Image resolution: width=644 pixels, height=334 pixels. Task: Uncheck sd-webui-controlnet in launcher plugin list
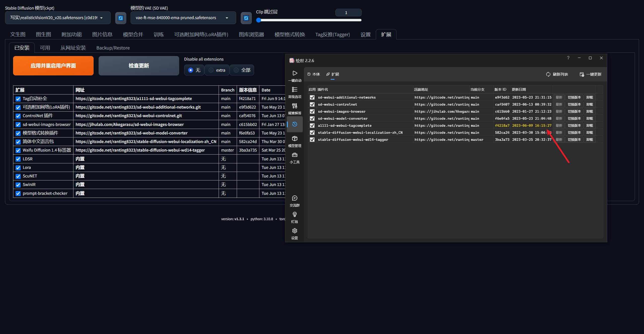(312, 105)
